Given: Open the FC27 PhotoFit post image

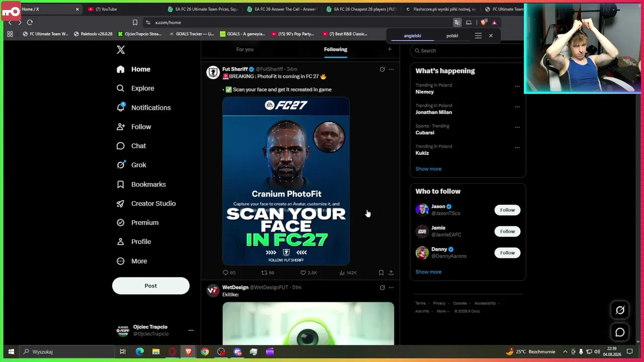Looking at the screenshot, I should tap(286, 181).
